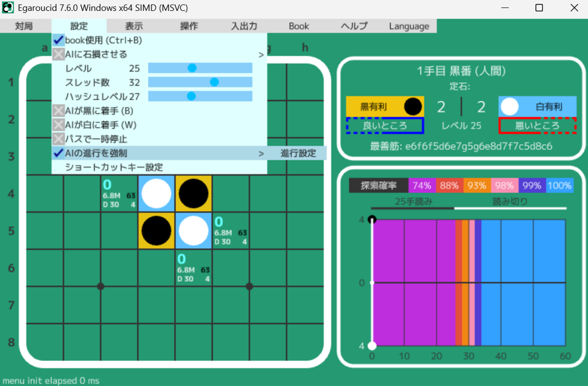Enable パスで一時停止 checkbox
This screenshot has height=386, width=588.
(x=59, y=139)
